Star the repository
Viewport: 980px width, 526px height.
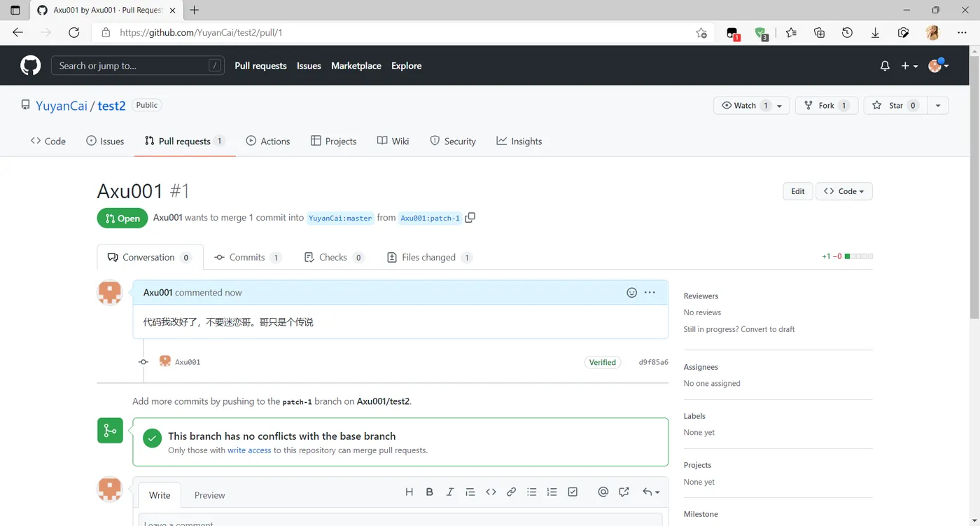tap(895, 106)
